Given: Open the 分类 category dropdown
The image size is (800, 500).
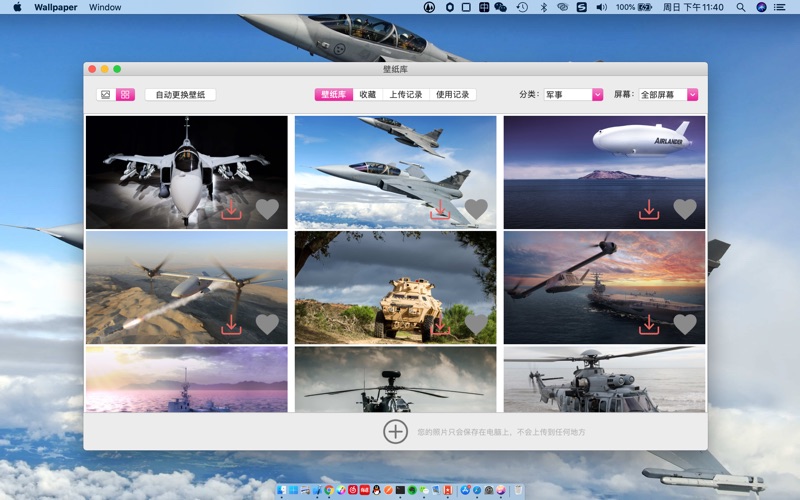Looking at the screenshot, I should pos(573,94).
